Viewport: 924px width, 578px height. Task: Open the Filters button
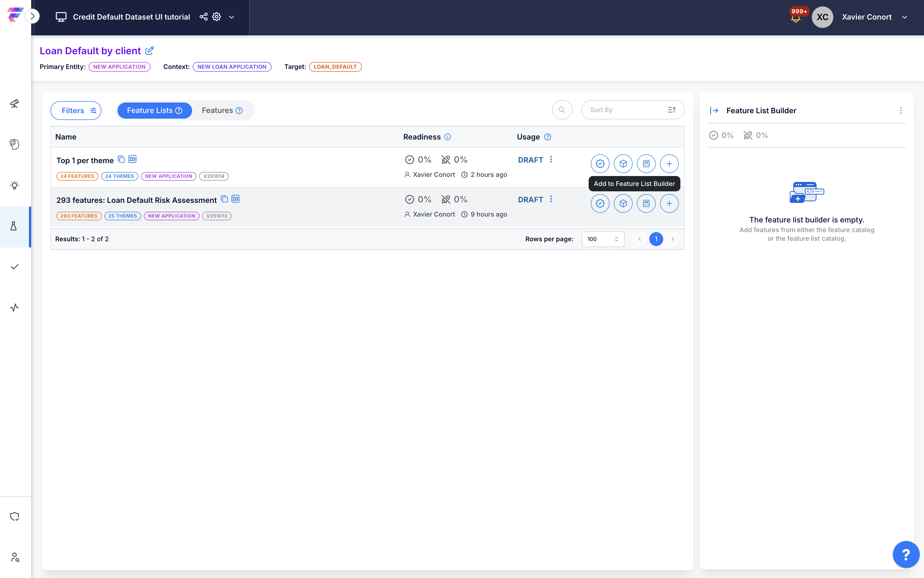click(x=76, y=111)
